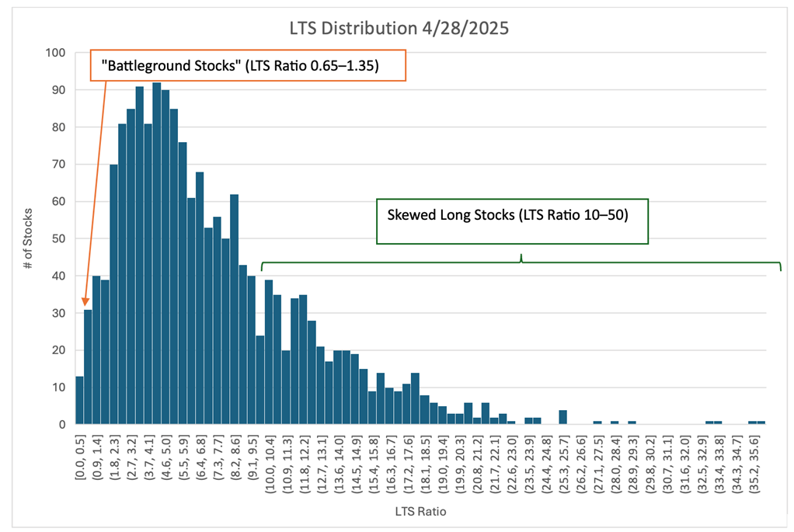The width and height of the screenshot is (794, 532).
Task: Click the y-axis tick label 20
Action: (x=58, y=350)
